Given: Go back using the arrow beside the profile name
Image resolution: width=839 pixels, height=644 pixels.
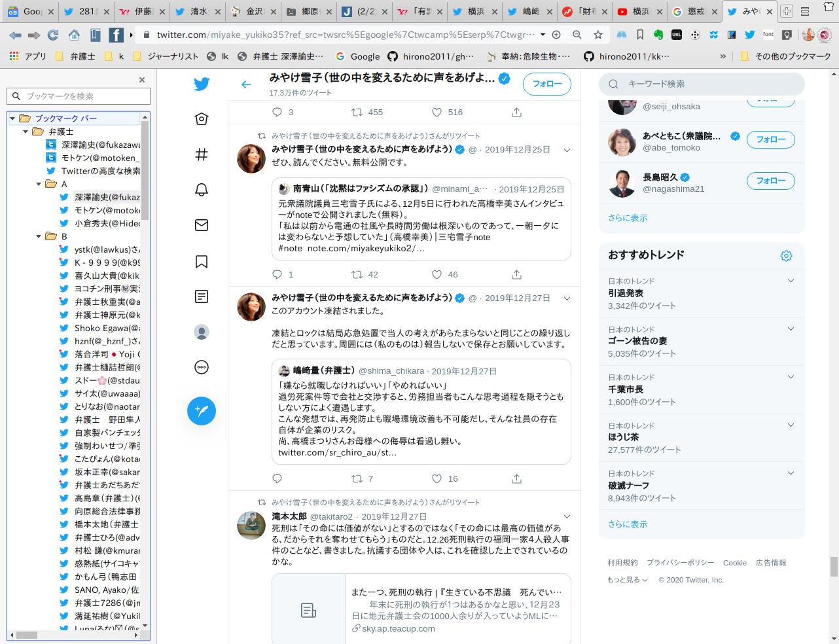Looking at the screenshot, I should click(246, 84).
